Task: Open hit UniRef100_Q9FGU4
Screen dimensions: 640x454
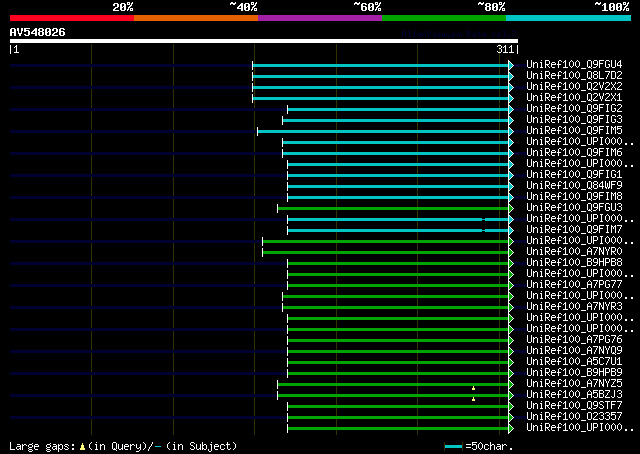Action: coord(574,64)
